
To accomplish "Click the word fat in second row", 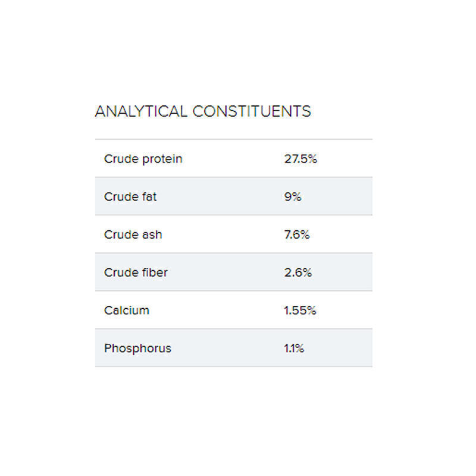I will 149,197.
